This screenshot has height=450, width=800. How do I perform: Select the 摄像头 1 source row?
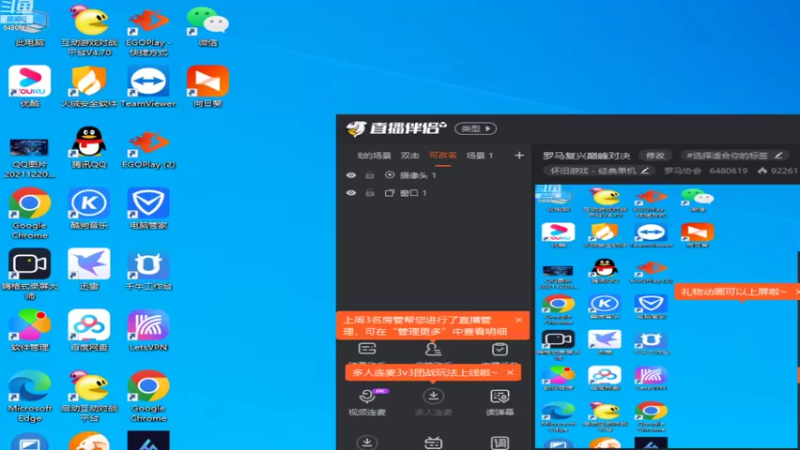click(x=436, y=175)
